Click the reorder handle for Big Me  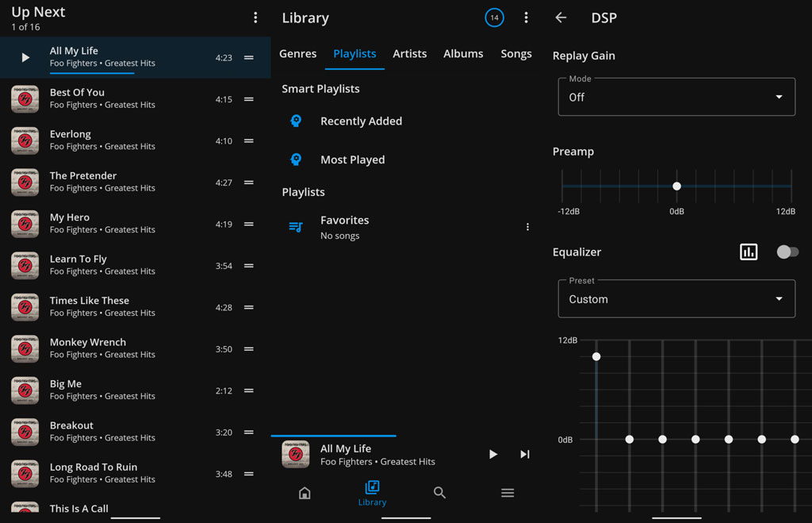pyautogui.click(x=249, y=390)
